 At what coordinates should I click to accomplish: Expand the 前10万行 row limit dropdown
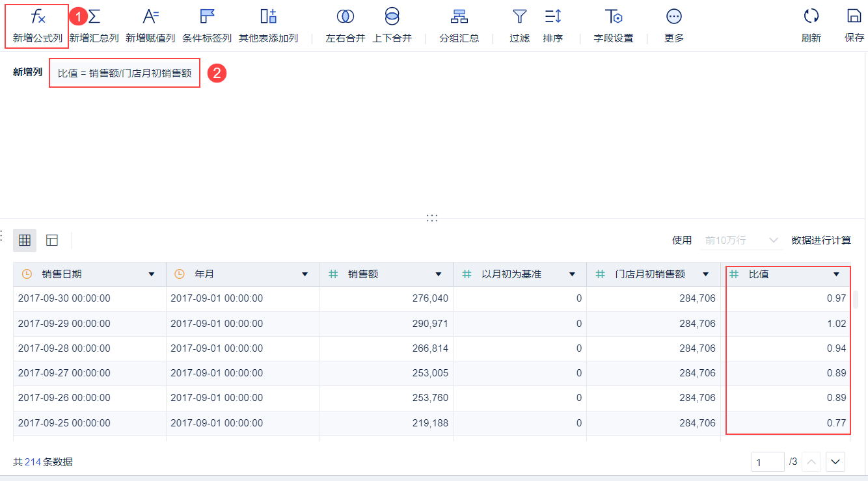click(741, 239)
